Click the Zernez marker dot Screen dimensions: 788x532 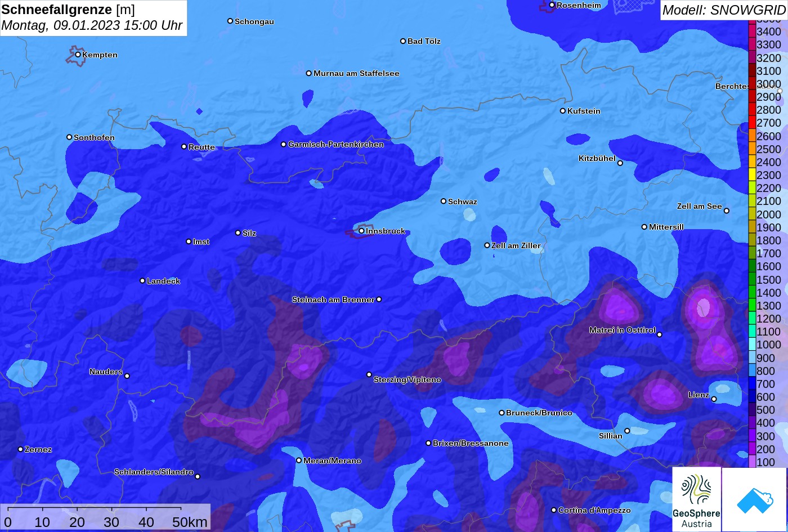tap(20, 449)
